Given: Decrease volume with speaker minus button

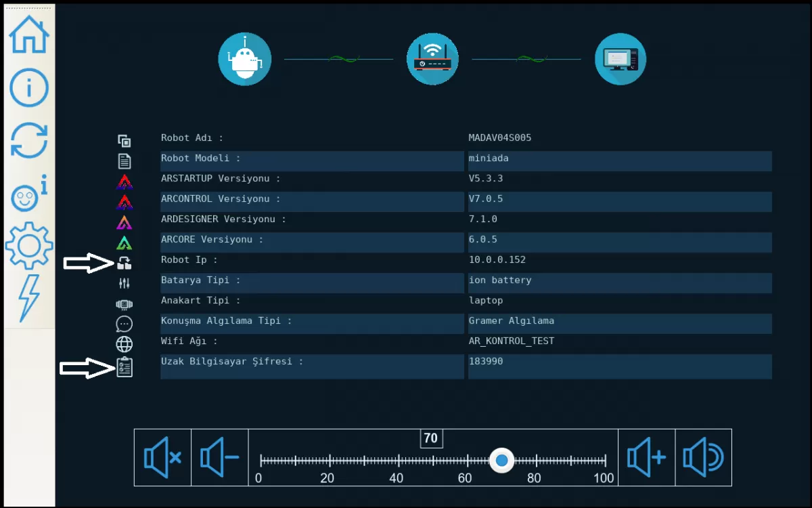Looking at the screenshot, I should [x=220, y=458].
